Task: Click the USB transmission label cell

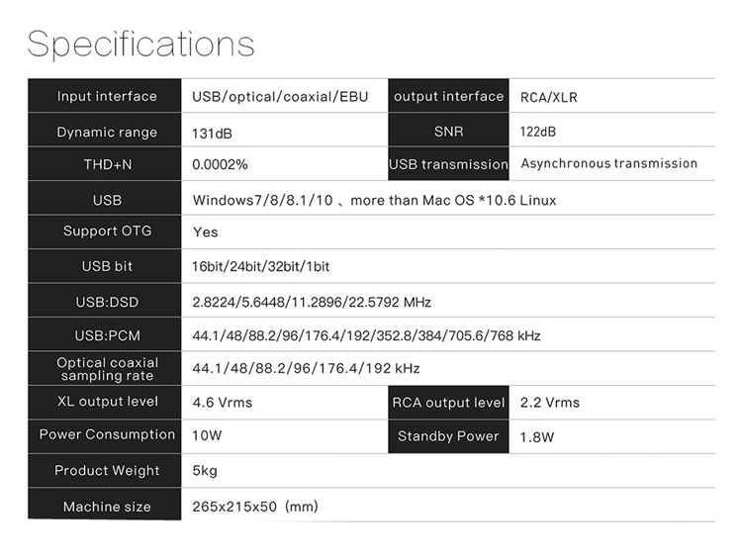Action: pyautogui.click(x=448, y=164)
